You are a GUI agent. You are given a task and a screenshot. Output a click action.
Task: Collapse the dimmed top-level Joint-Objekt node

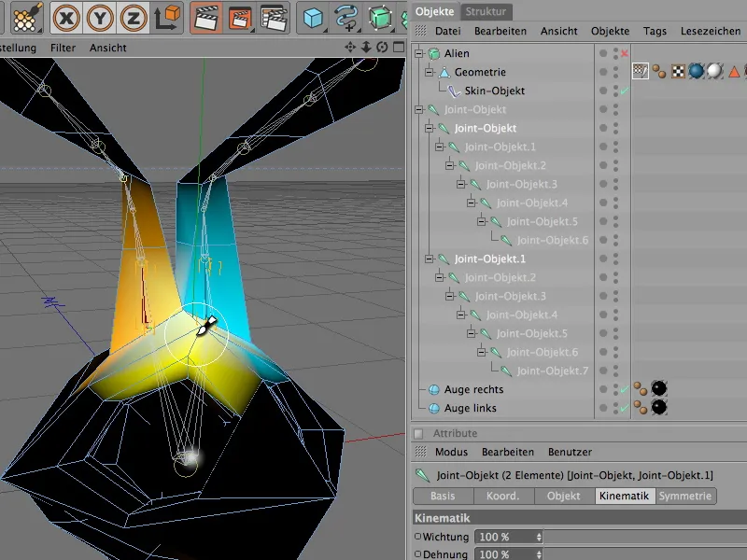pos(418,109)
